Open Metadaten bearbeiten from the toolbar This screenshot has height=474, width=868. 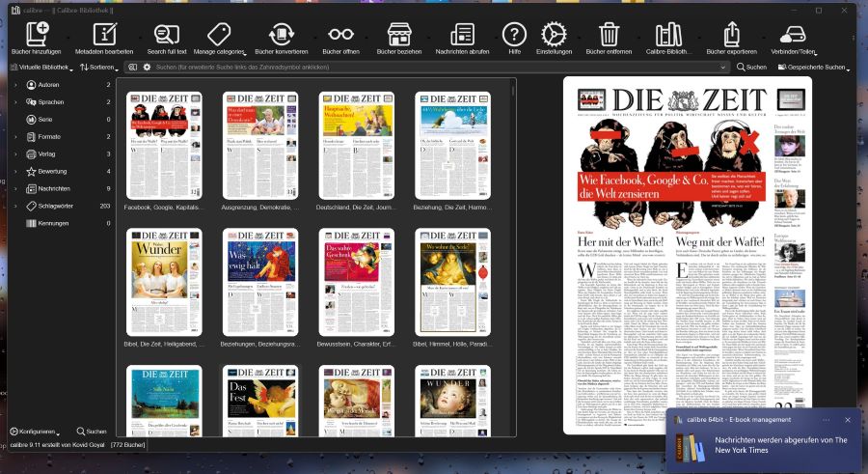click(104, 35)
